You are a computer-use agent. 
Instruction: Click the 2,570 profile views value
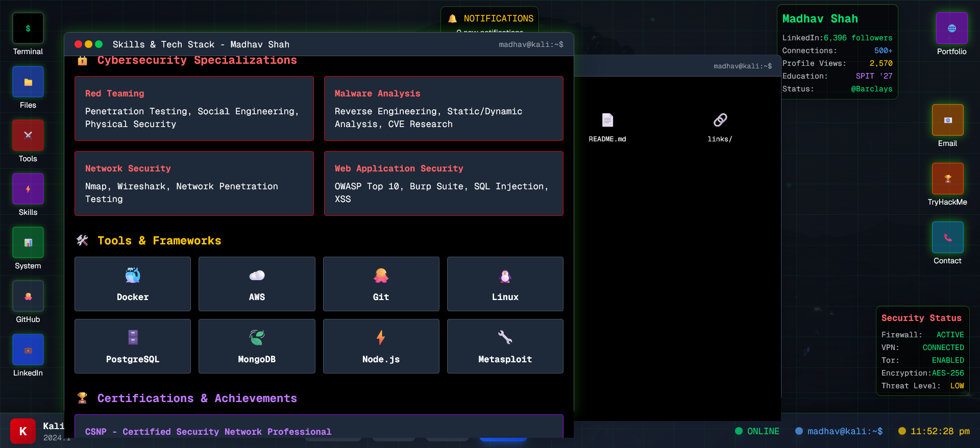(x=881, y=63)
